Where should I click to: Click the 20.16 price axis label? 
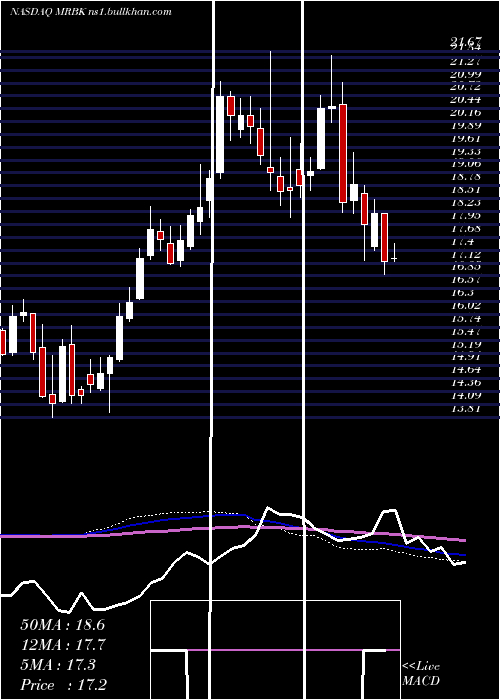(x=466, y=112)
